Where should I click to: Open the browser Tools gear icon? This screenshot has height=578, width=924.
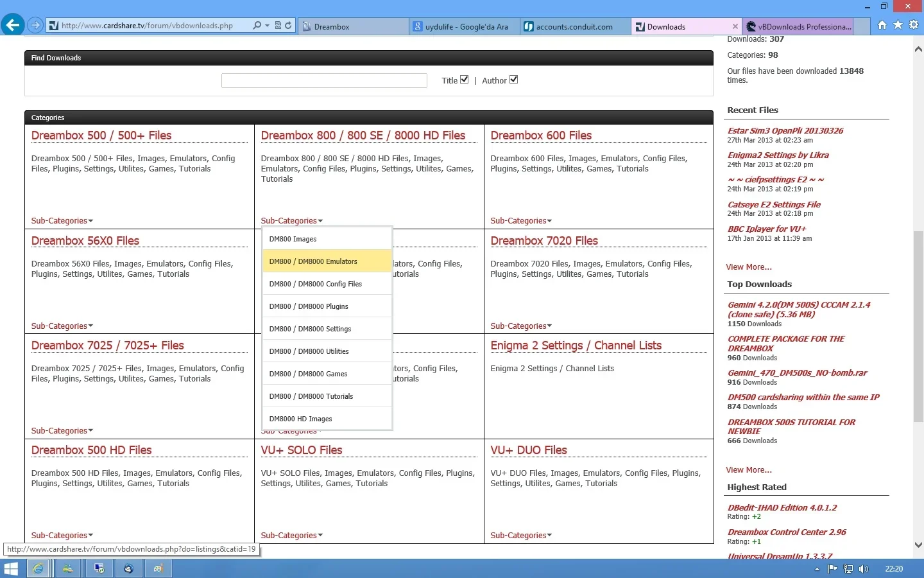[x=914, y=25]
